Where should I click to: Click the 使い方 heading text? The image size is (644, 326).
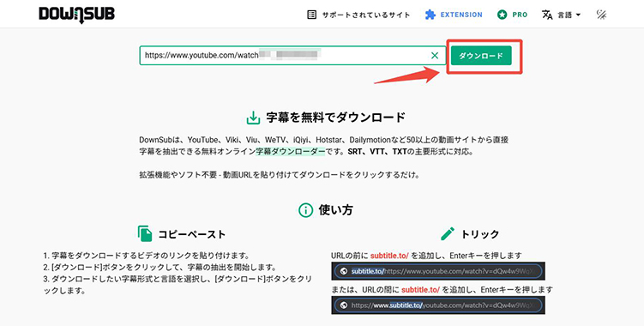(x=335, y=210)
